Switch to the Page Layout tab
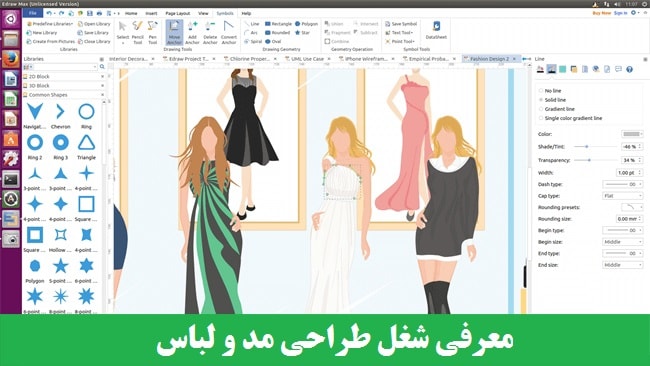650x366 pixels. [x=178, y=13]
